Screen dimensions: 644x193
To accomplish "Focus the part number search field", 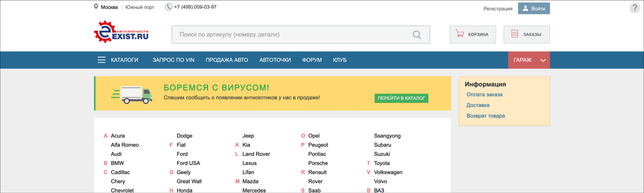I will click(301, 35).
